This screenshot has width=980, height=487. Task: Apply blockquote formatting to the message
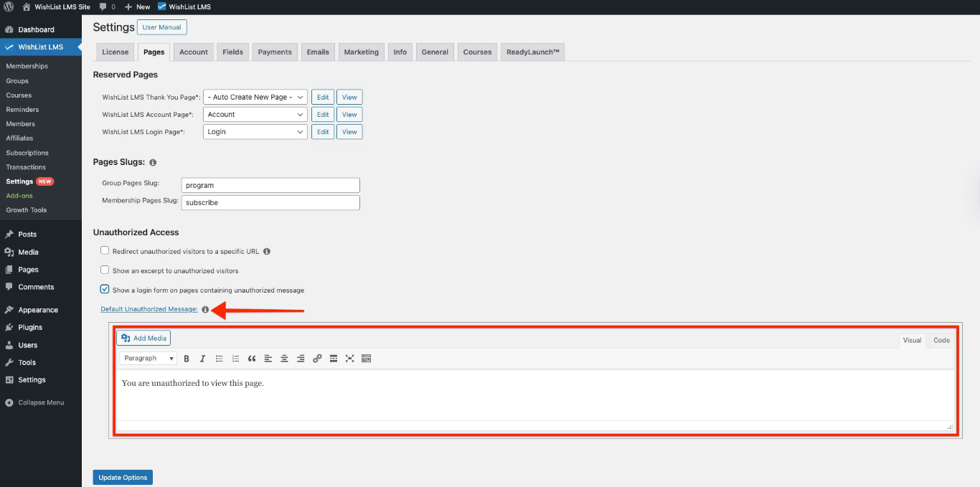point(252,359)
